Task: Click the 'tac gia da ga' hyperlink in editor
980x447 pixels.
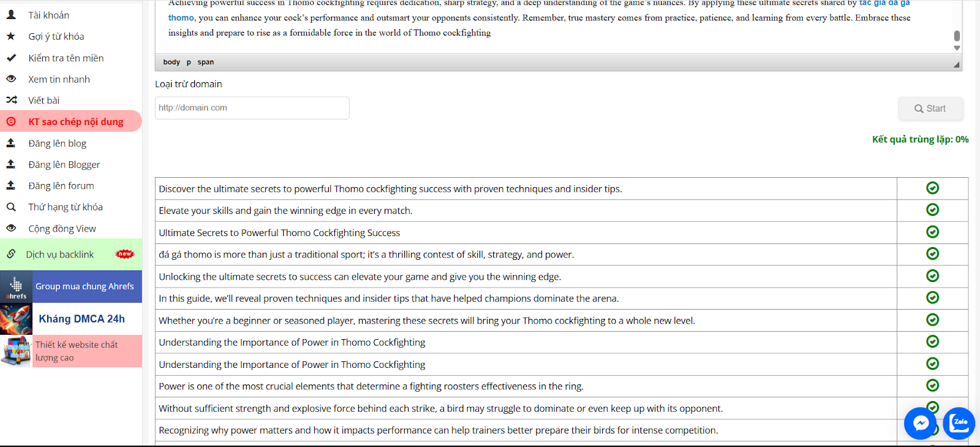Action: 884,3
